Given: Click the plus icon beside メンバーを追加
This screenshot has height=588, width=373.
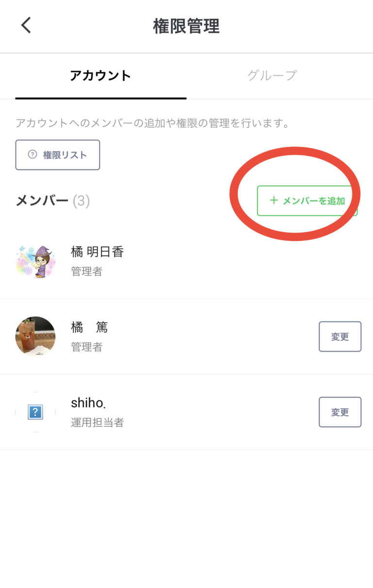Looking at the screenshot, I should (x=273, y=201).
